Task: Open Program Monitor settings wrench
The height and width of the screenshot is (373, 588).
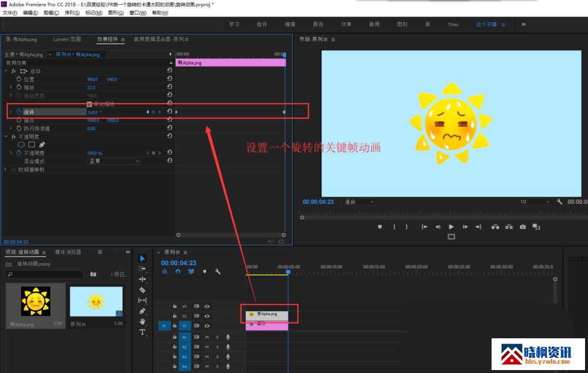Action: [560, 202]
